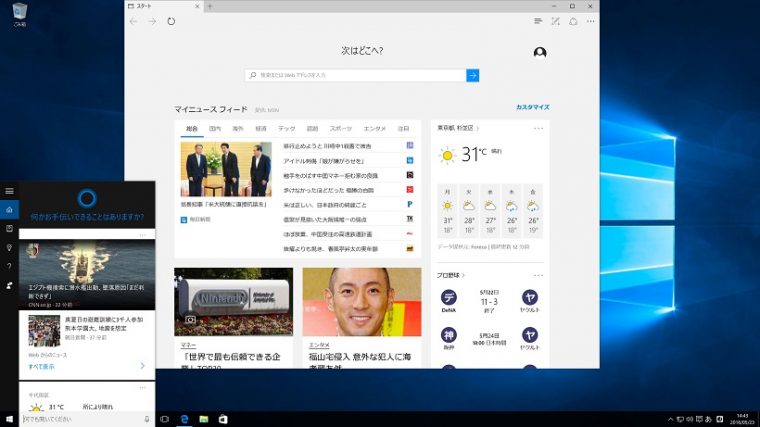The height and width of the screenshot is (427, 760).
Task: Click the network tray icon
Action: pos(680,419)
